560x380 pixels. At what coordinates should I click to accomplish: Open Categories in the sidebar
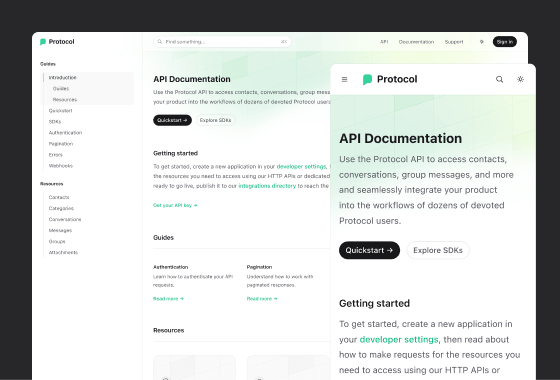click(x=61, y=208)
